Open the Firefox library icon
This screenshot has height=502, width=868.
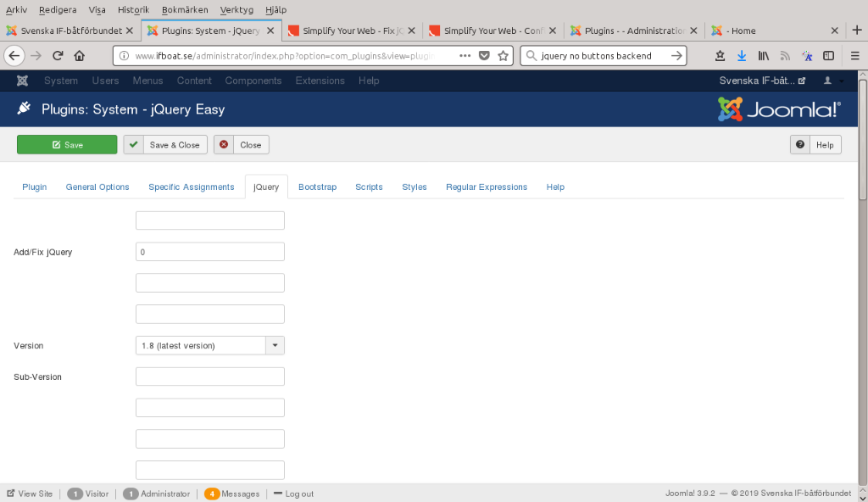pyautogui.click(x=764, y=56)
